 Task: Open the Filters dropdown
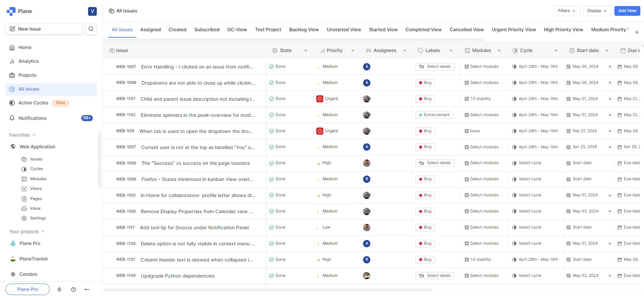click(567, 11)
